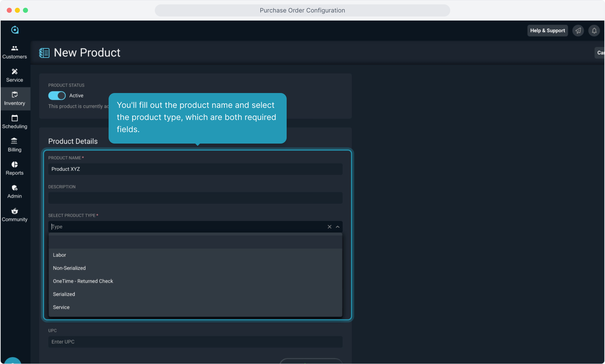This screenshot has height=364, width=605.
Task: Click the Help & Support button
Action: pyautogui.click(x=547, y=31)
